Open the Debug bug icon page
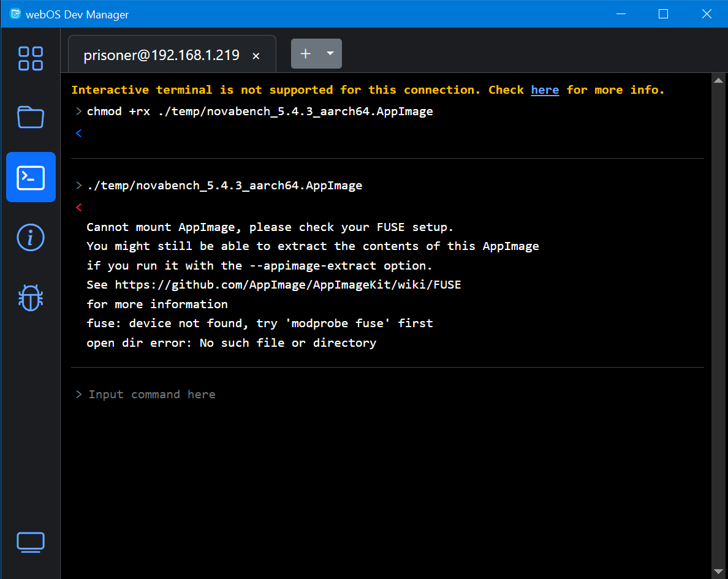This screenshot has width=728, height=579. tap(31, 297)
